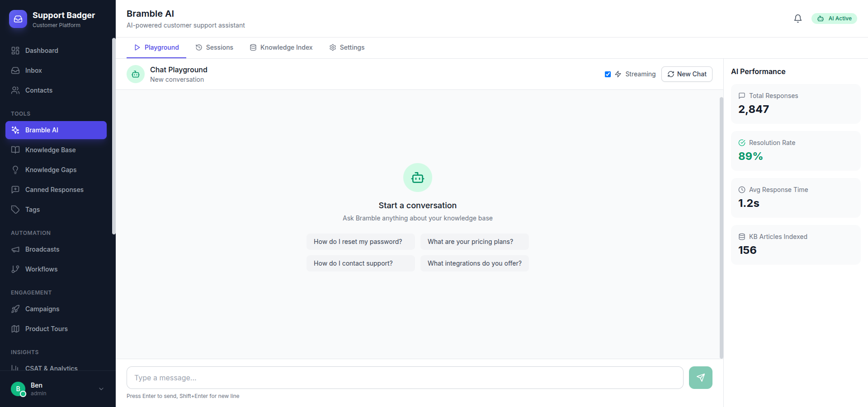Click the chat area vertical scrollbar
This screenshot has height=407, width=868.
click(x=721, y=226)
